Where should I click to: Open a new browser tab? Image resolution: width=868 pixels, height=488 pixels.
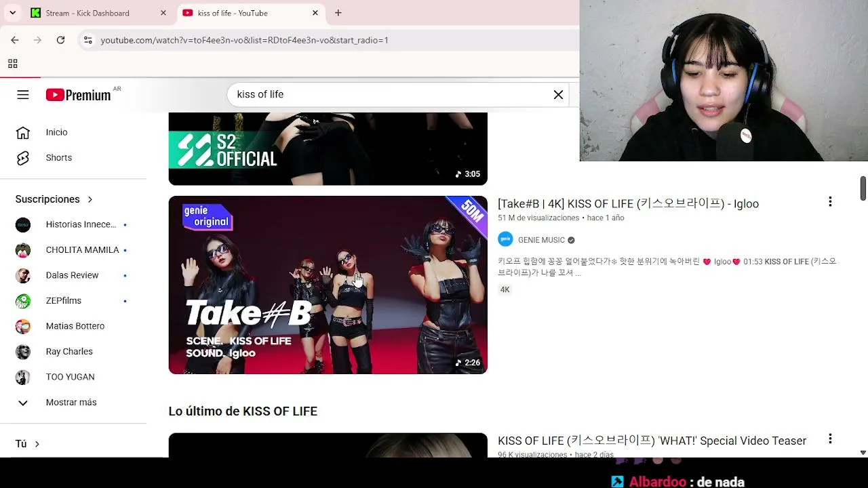[x=338, y=13]
